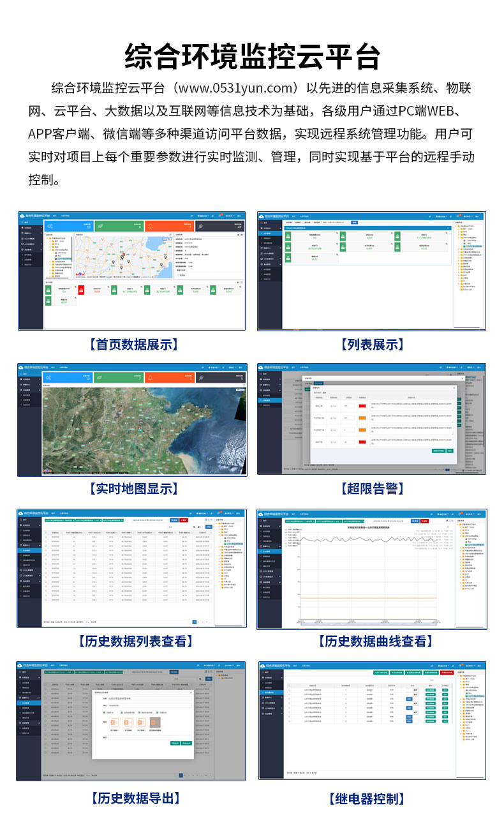Viewport: 504px width, 817px height.
Task: Select the red device tile in homepage data row
Action: (81, 290)
